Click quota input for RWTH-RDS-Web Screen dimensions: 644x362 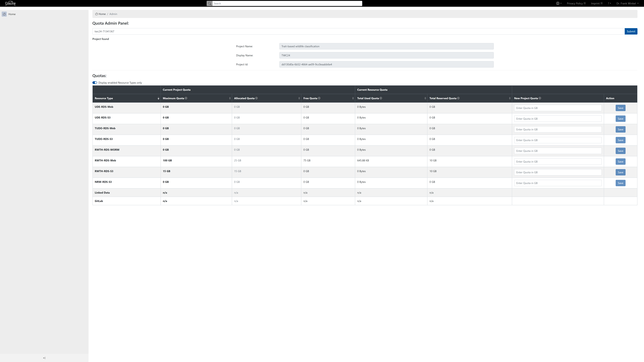click(x=558, y=162)
